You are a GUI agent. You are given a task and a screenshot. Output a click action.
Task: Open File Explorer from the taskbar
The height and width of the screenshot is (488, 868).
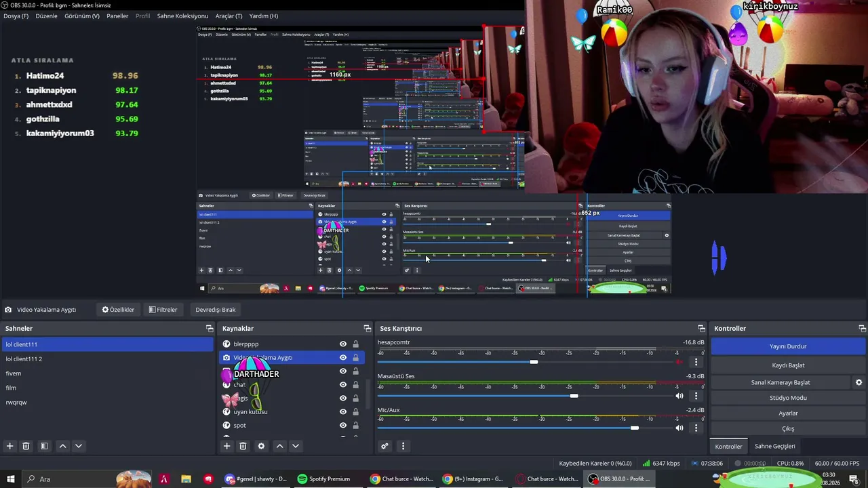(186, 479)
